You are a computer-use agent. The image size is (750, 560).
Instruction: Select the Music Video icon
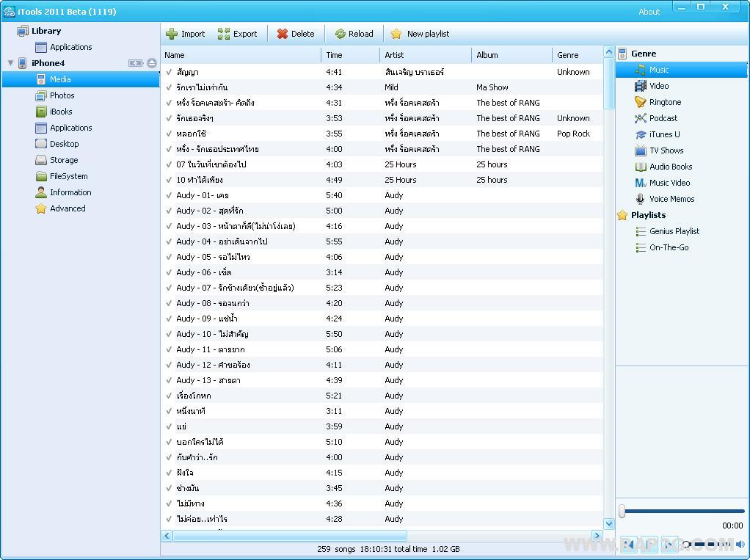coord(641,183)
